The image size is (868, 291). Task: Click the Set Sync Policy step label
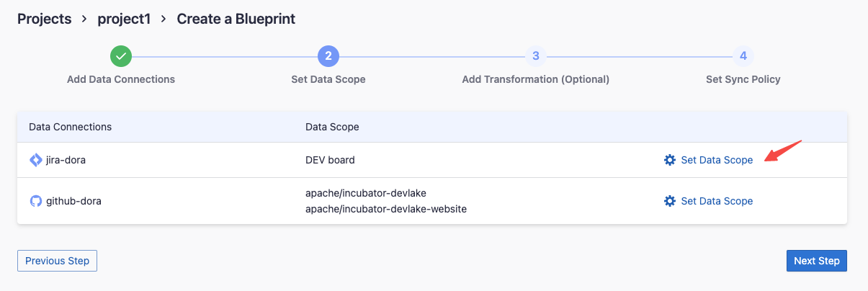(x=743, y=79)
